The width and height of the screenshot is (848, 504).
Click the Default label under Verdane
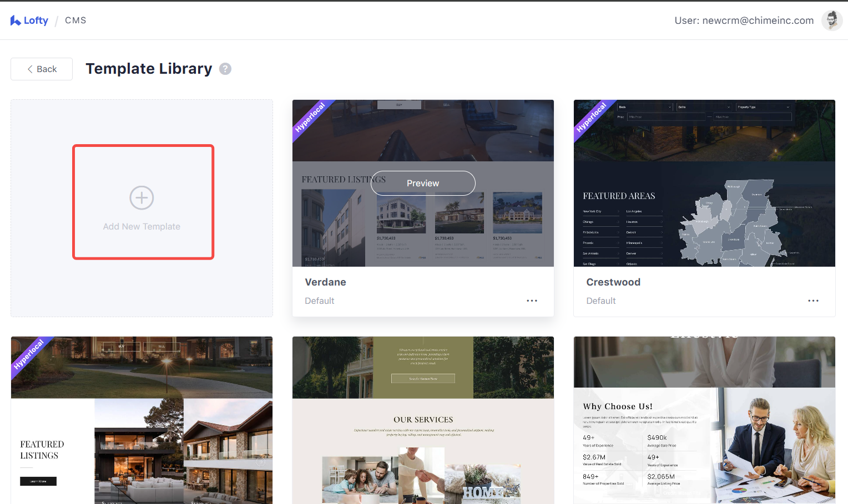[x=320, y=301]
